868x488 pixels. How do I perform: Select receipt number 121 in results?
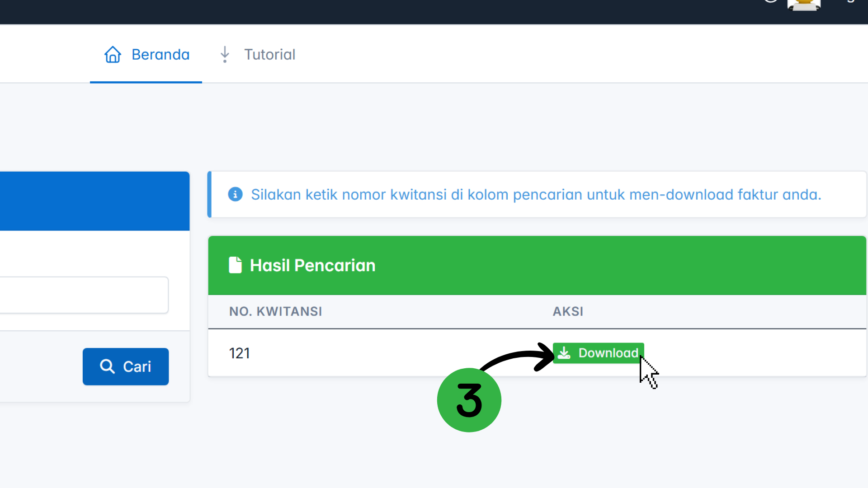pos(240,353)
